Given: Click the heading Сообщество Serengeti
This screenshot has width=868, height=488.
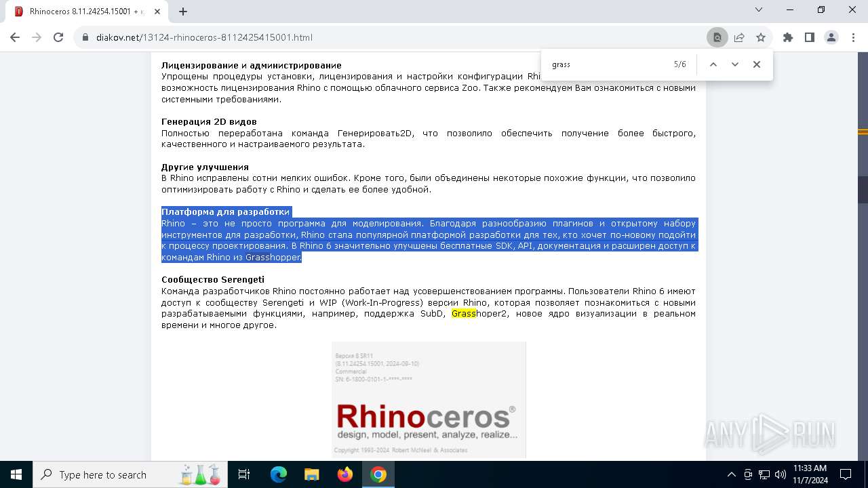Looking at the screenshot, I should tap(213, 279).
